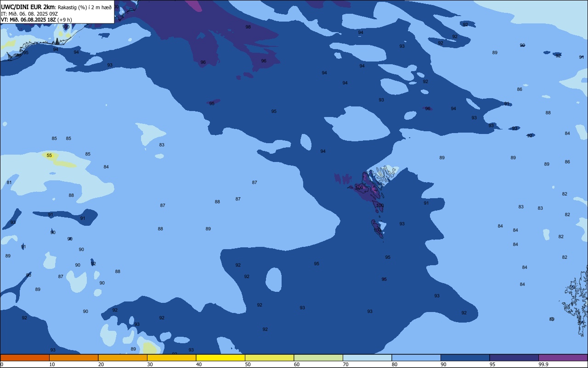The image size is (588, 368).
Task: Pick the pale green 60–70 legend segment
Action: click(x=318, y=357)
